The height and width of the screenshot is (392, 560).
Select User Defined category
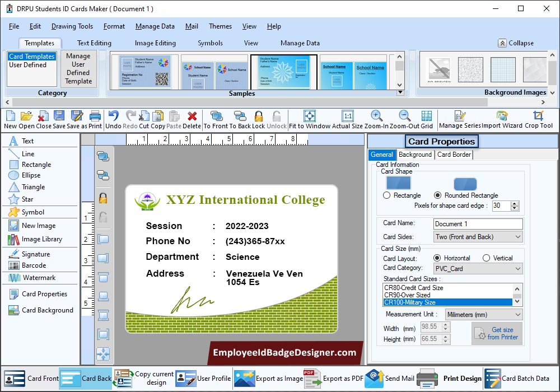pyautogui.click(x=28, y=65)
